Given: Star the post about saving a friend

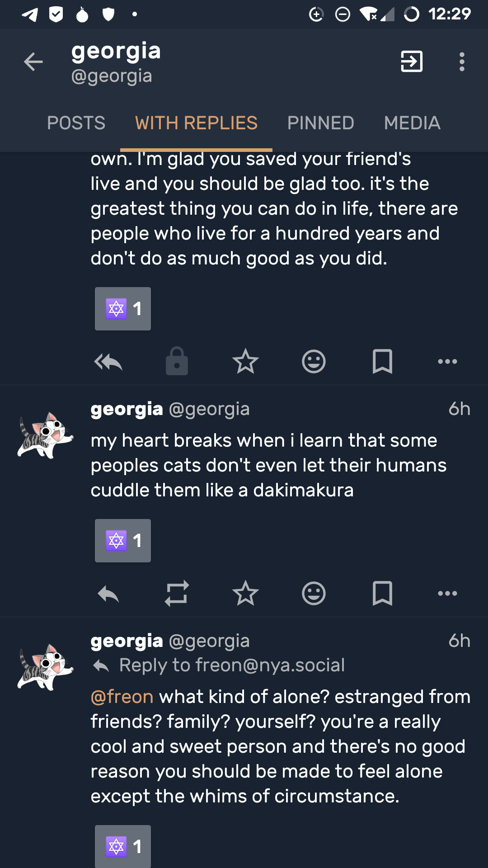Looking at the screenshot, I should pos(245,362).
